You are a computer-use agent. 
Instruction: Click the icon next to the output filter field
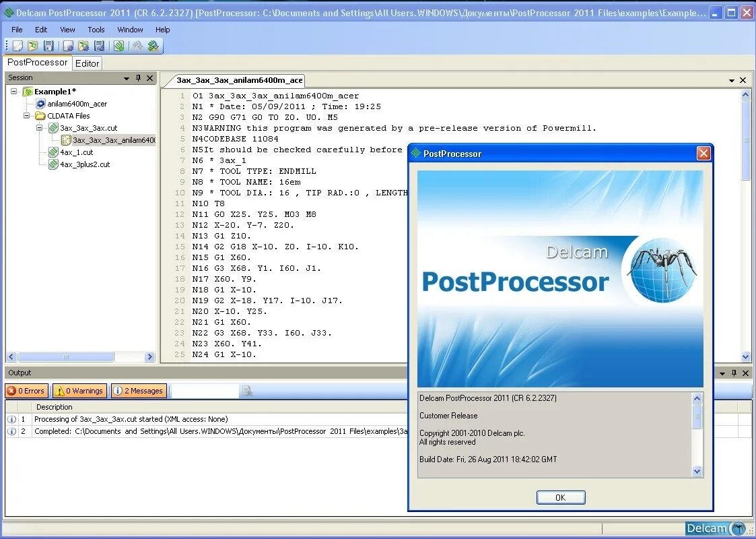[x=247, y=391]
